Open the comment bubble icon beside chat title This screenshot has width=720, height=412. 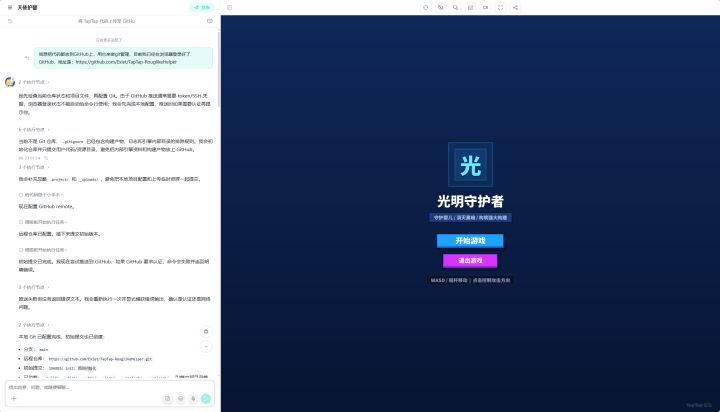tap(210, 21)
